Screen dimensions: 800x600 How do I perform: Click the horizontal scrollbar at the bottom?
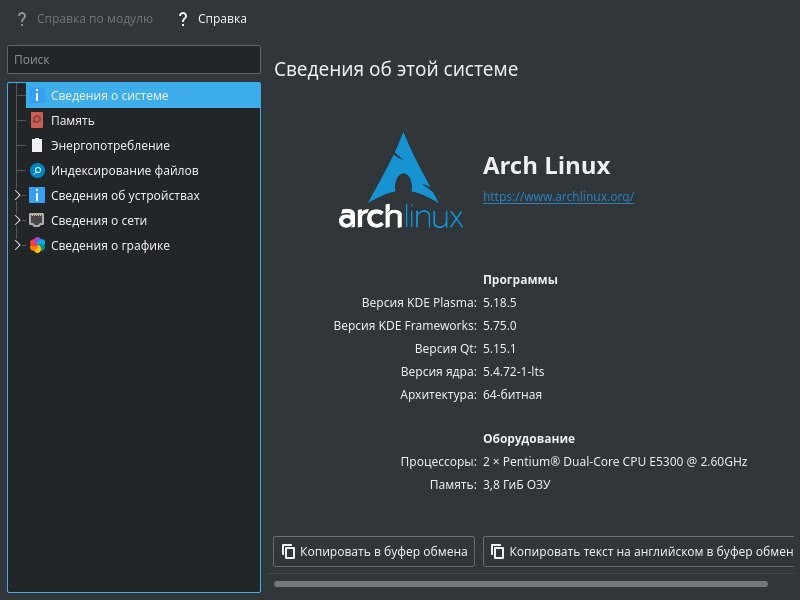520,584
